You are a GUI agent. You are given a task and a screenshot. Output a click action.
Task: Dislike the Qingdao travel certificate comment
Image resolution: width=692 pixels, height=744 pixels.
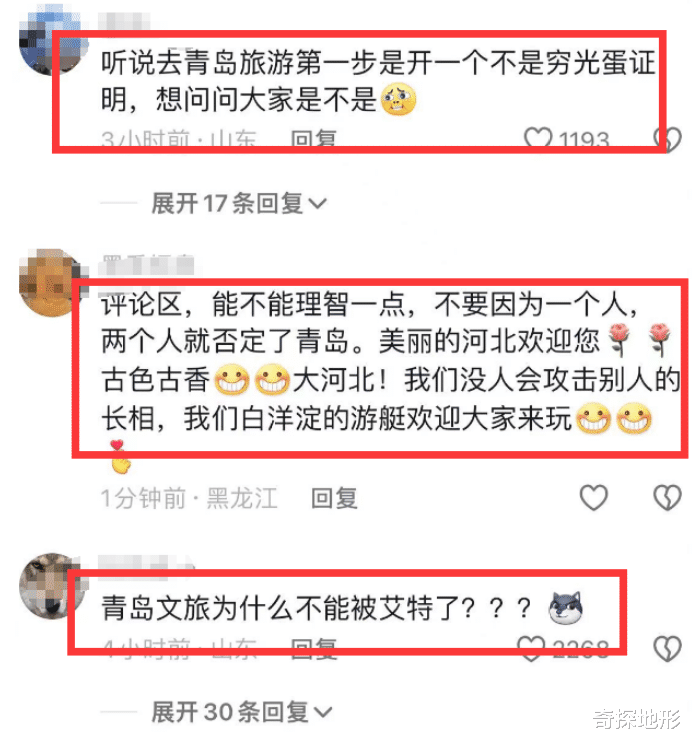pos(667,139)
